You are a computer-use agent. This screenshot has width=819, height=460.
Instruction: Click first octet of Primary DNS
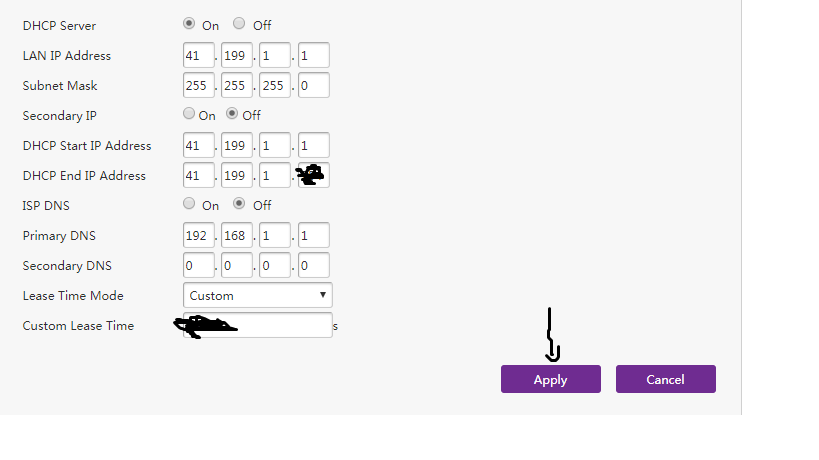pyautogui.click(x=198, y=235)
